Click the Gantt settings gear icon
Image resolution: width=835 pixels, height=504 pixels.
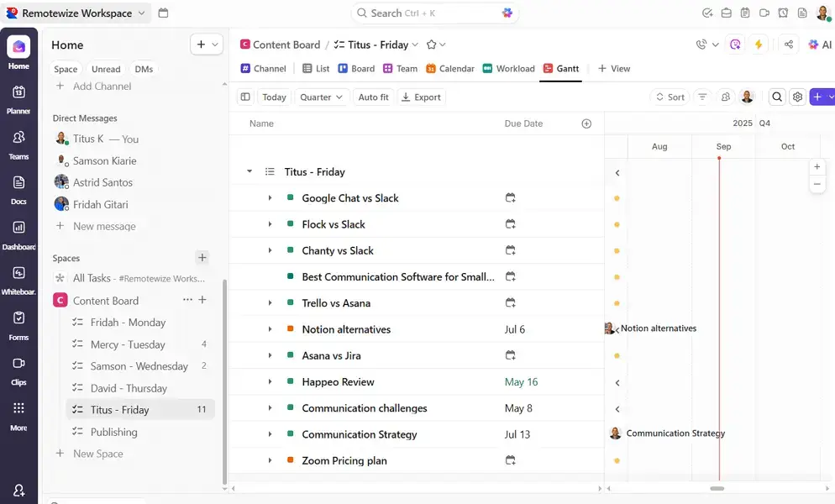(798, 97)
